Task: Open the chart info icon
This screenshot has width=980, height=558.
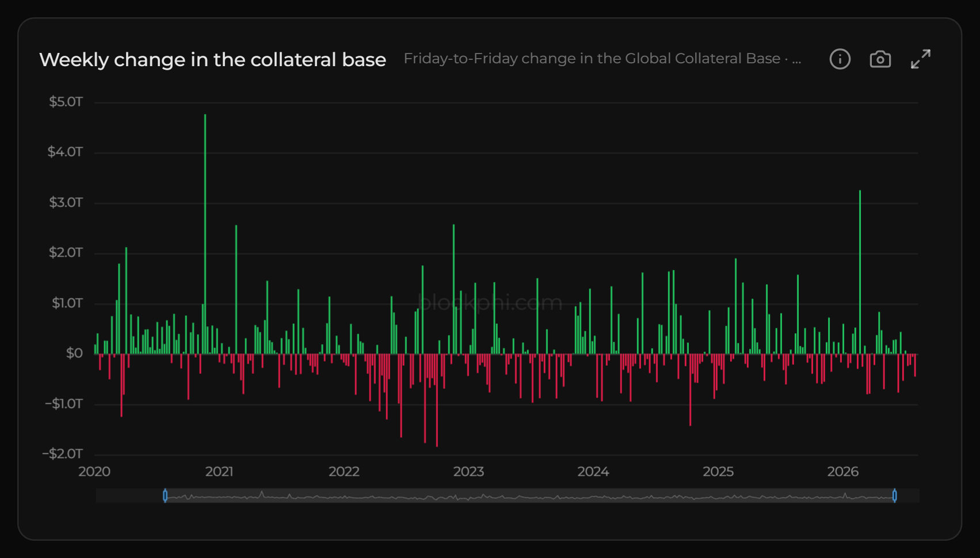Action: pos(840,59)
